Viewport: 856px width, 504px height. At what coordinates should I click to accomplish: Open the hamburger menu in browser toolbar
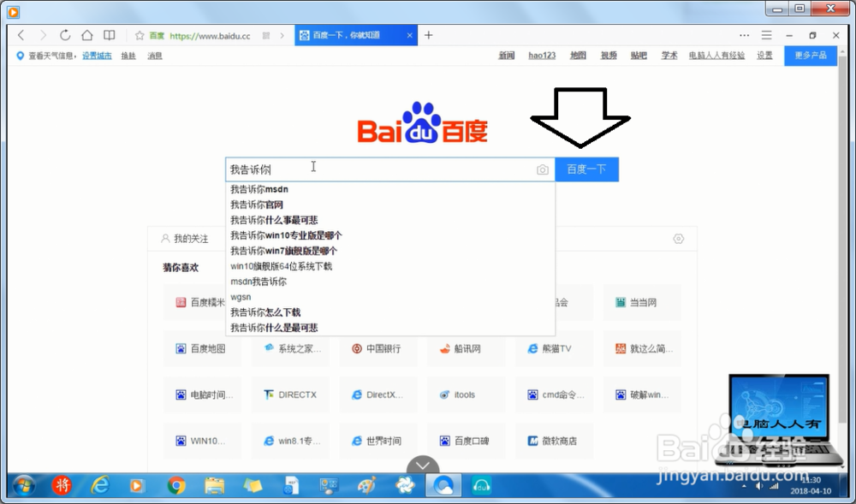[x=766, y=35]
